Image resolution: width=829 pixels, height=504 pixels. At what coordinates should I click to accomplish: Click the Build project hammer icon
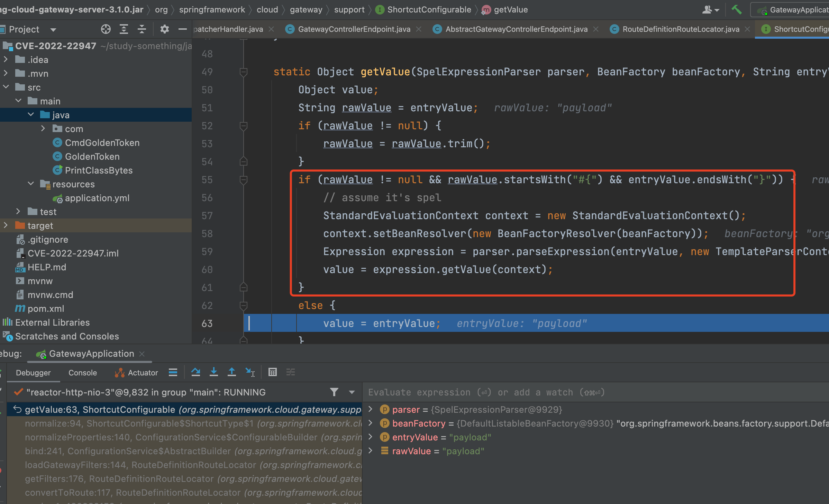coord(736,10)
